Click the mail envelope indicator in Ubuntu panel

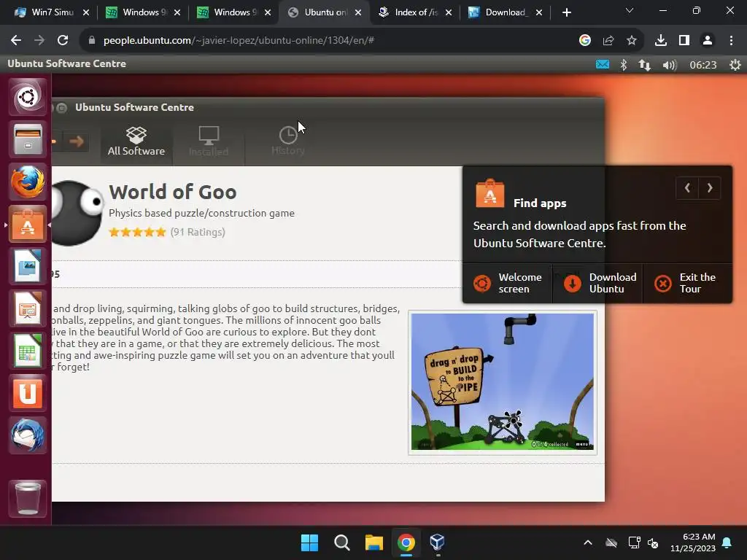click(x=602, y=64)
